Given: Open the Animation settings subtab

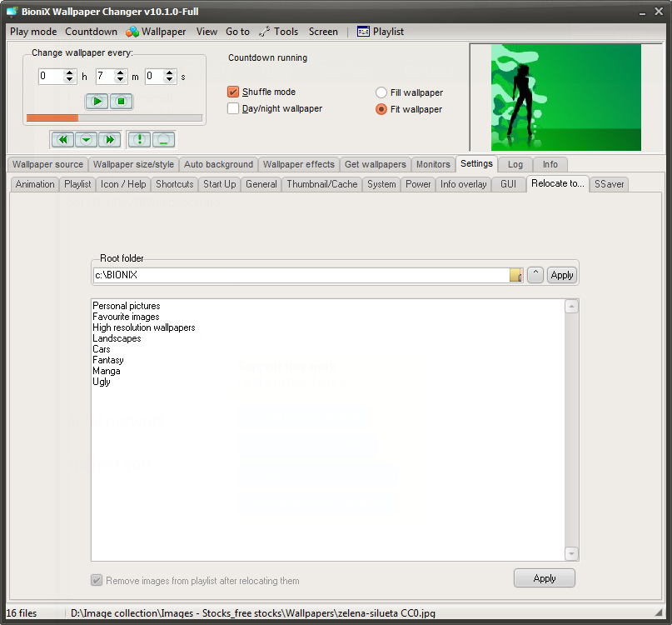Looking at the screenshot, I should [x=35, y=184].
